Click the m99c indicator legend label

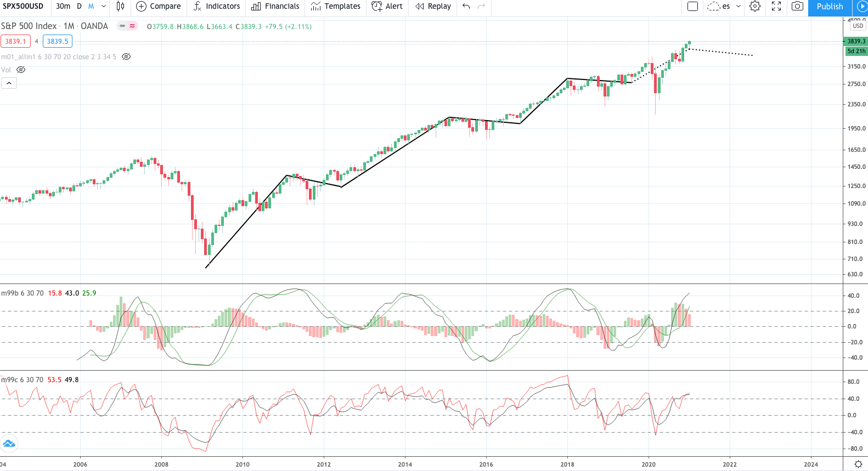(22, 379)
